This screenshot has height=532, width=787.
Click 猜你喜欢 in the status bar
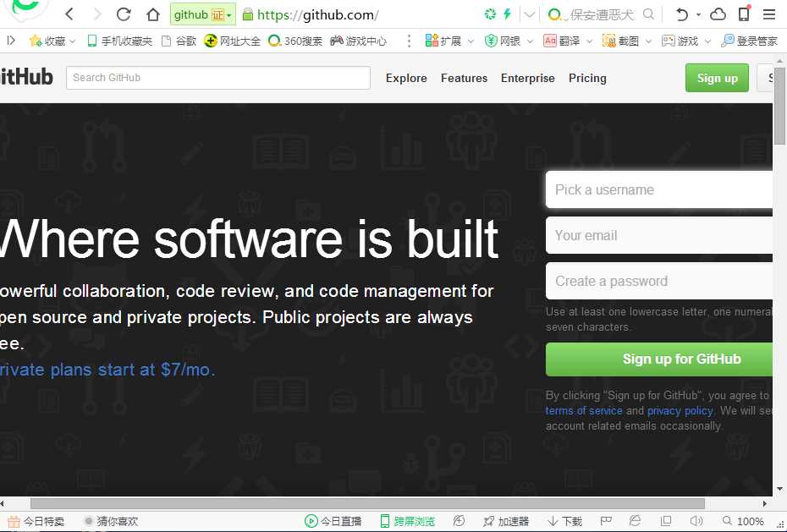click(111, 522)
